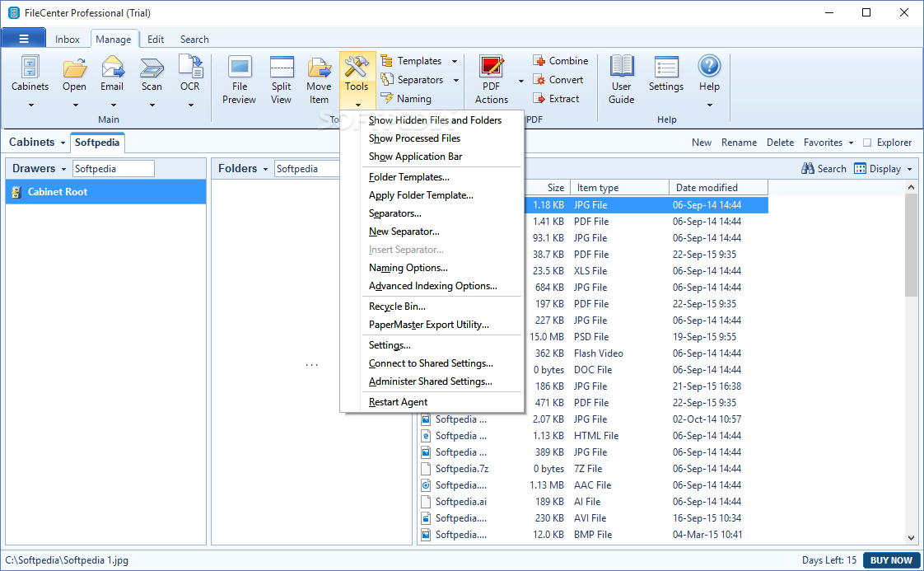Viewport: 924px width, 571px height.
Task: Click the Display layout icon
Action: coord(861,169)
